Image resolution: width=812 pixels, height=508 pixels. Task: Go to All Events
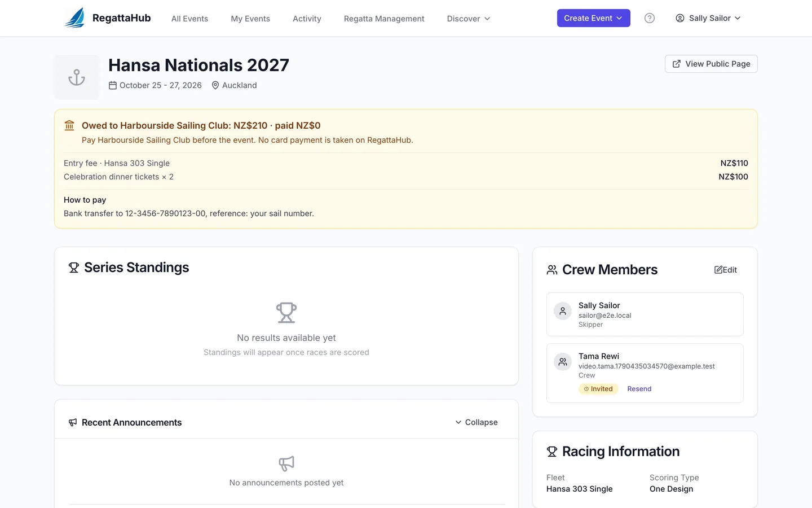pyautogui.click(x=190, y=19)
